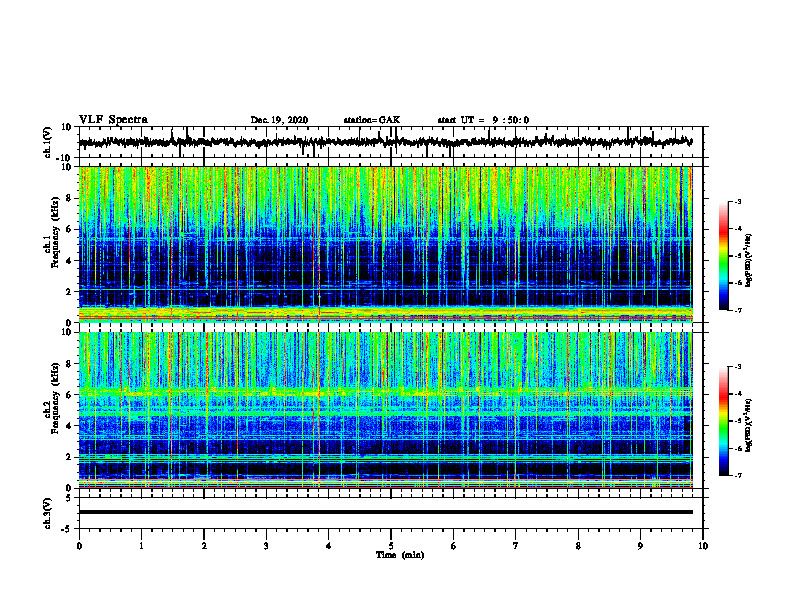Click the "ch.3(V)" axis label

pyautogui.click(x=47, y=513)
